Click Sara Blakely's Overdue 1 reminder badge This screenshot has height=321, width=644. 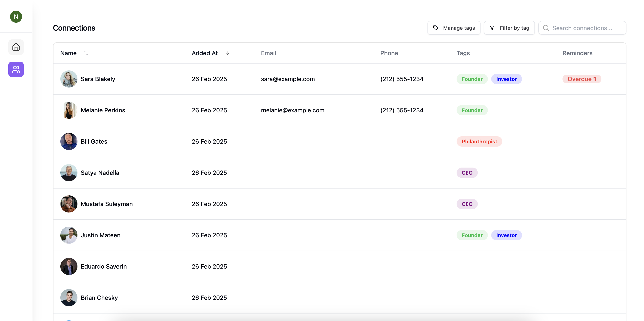click(x=582, y=79)
